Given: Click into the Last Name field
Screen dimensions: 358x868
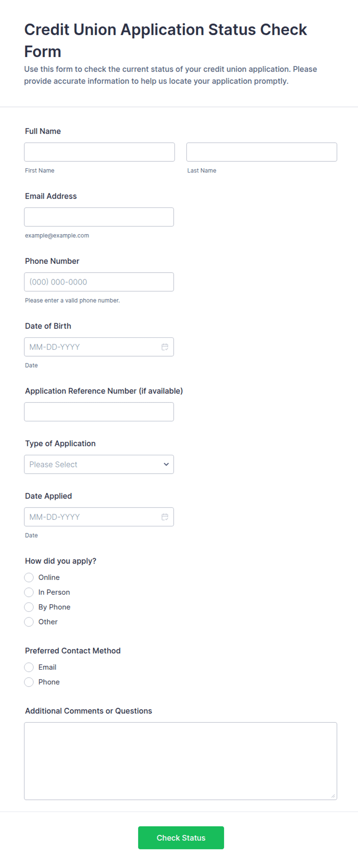Looking at the screenshot, I should 262,152.
